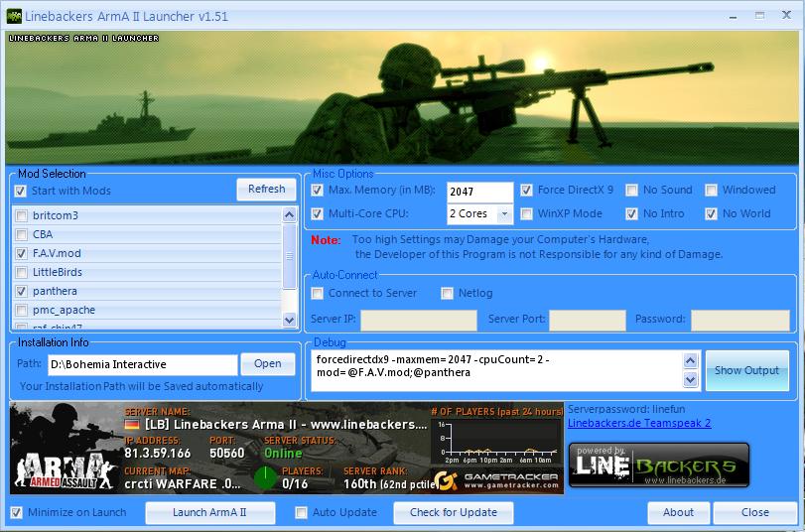Image resolution: width=805 pixels, height=532 pixels.
Task: Enable Auto Update checkbox
Action: click(302, 512)
